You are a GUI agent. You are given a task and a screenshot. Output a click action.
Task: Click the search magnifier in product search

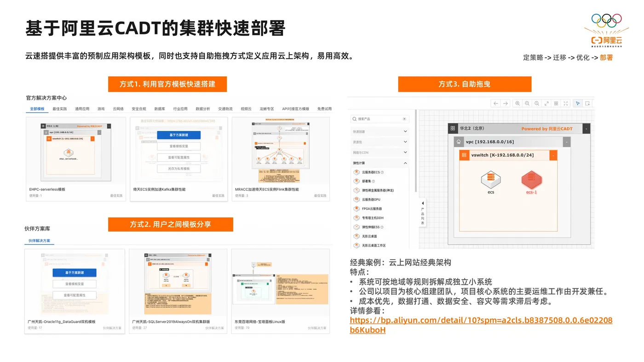[354, 119]
